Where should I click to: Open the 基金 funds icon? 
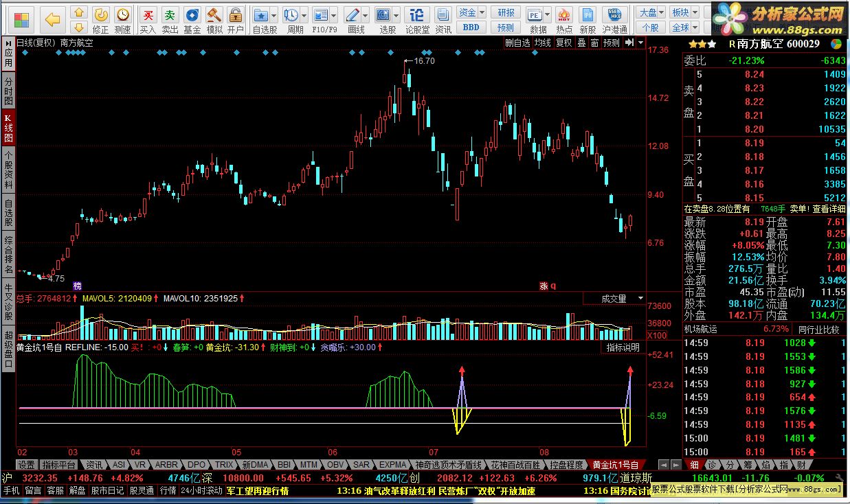coord(192,20)
